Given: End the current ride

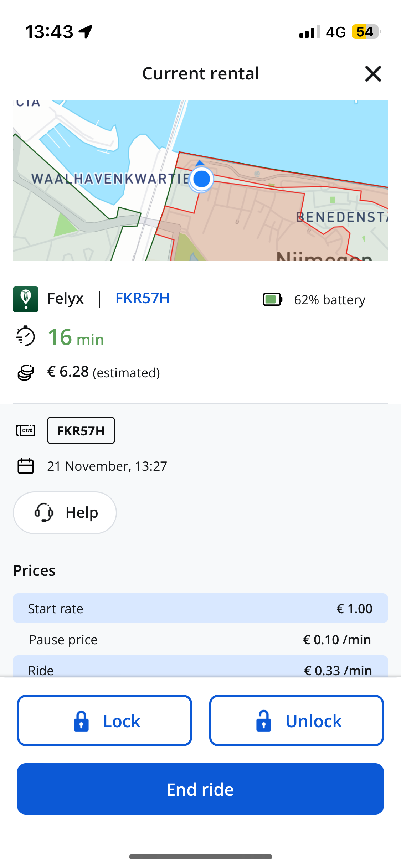Looking at the screenshot, I should coord(200,789).
